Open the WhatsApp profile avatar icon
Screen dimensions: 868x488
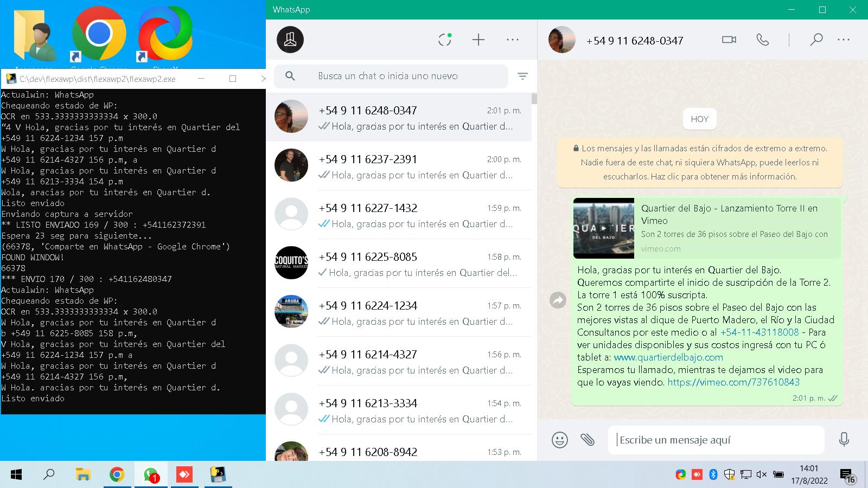tap(290, 40)
